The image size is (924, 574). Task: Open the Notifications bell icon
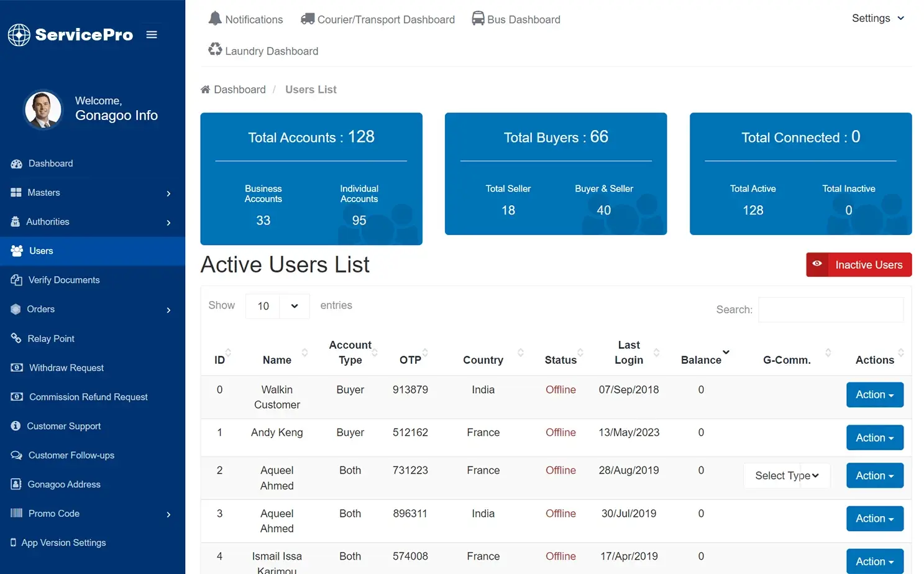coord(214,19)
